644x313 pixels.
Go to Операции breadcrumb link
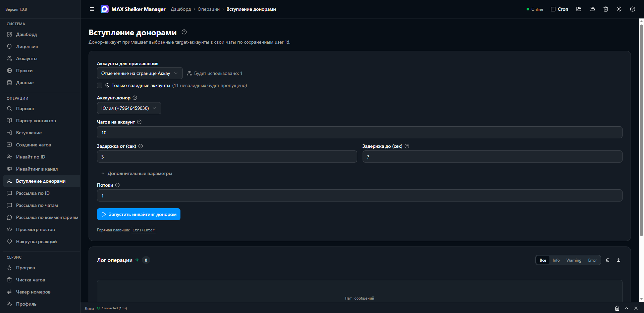(209, 9)
